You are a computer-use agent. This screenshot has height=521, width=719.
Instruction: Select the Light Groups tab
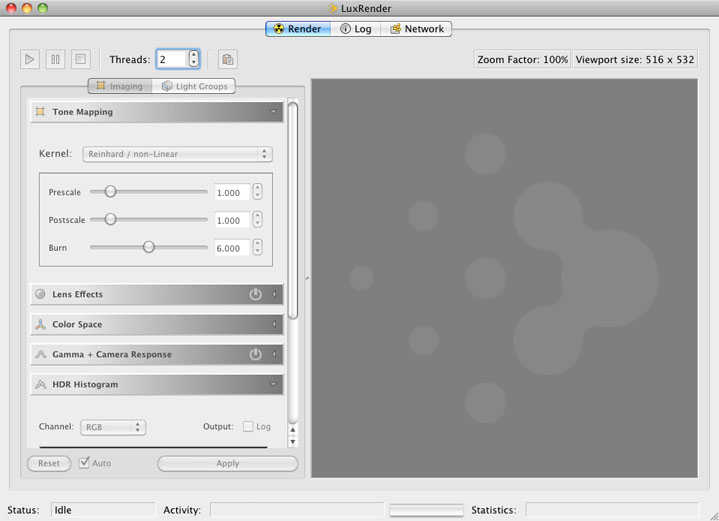(x=194, y=86)
